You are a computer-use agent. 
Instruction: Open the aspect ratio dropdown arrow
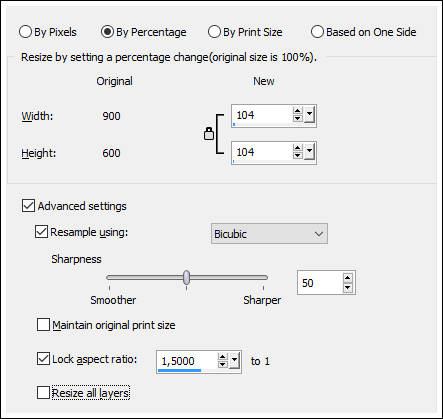(235, 360)
